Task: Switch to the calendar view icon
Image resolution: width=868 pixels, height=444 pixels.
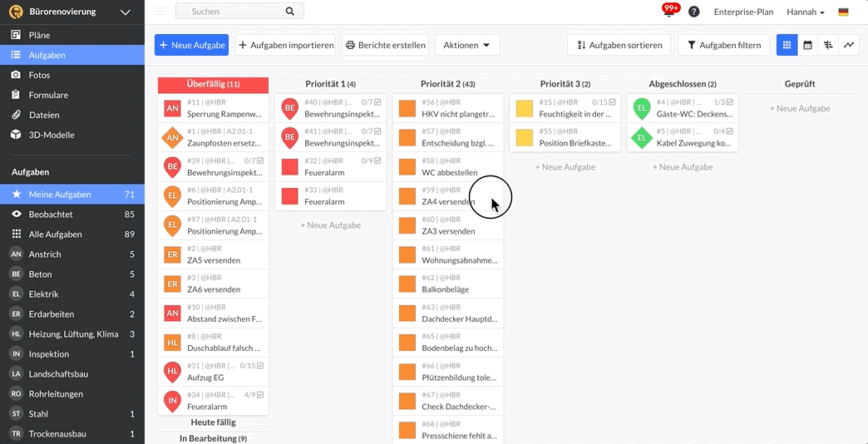Action: pyautogui.click(x=807, y=45)
